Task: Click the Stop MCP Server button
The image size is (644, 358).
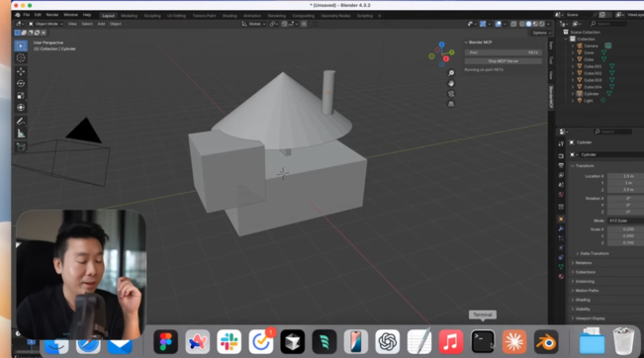Action: [504, 60]
